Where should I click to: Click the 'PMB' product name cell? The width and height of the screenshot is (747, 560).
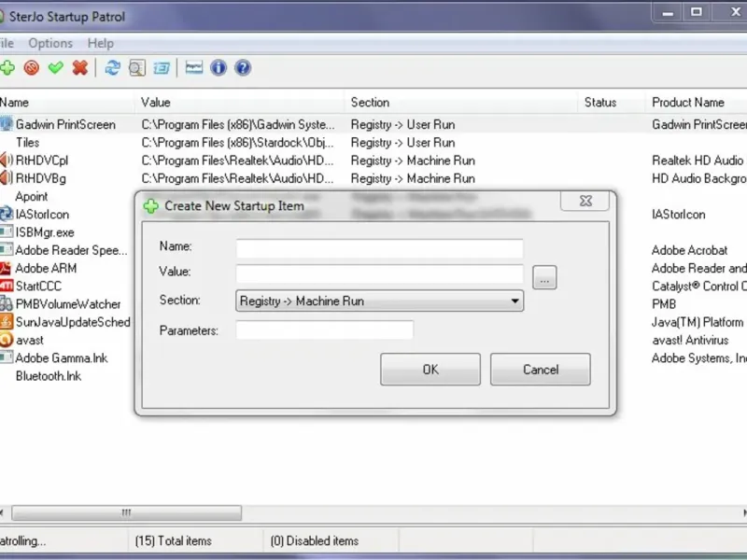[664, 304]
